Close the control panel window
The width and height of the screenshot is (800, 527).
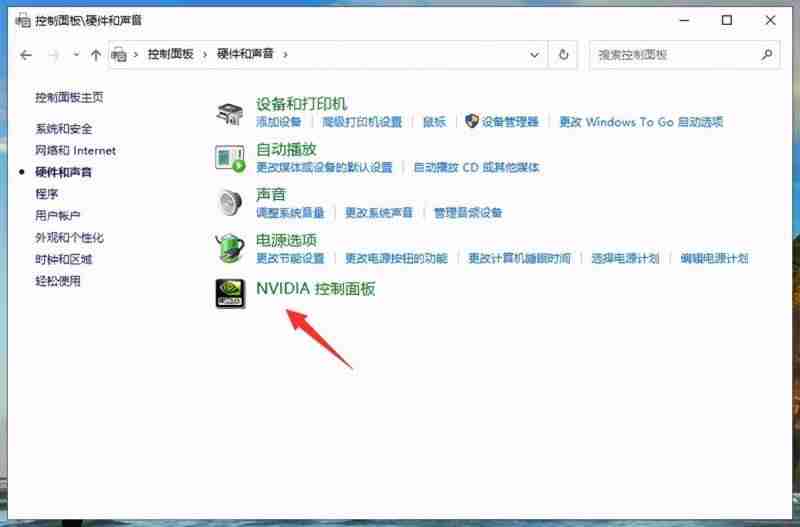point(770,20)
